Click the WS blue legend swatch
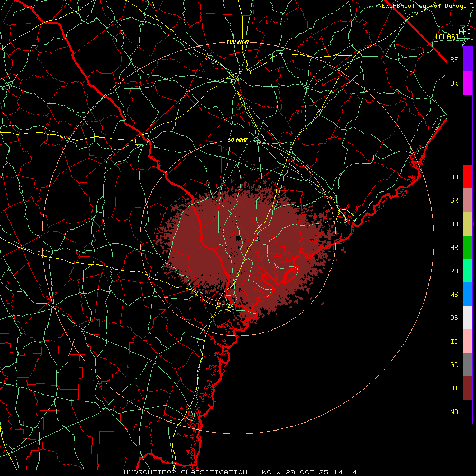 point(467,294)
